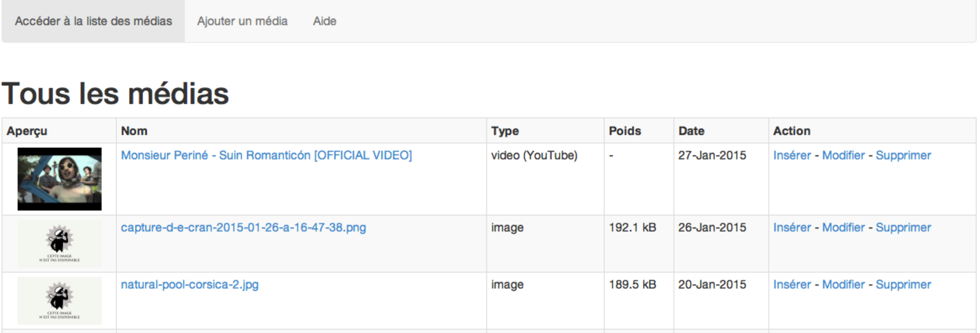Open natural-pool-corsica-2.jpg file link

(x=189, y=284)
